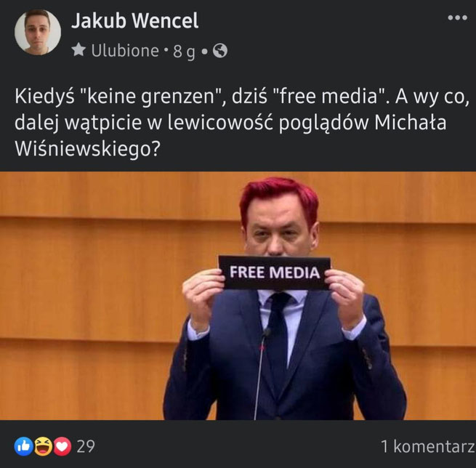Click the red heart Love reaction icon
The width and height of the screenshot is (476, 468).
point(62,446)
